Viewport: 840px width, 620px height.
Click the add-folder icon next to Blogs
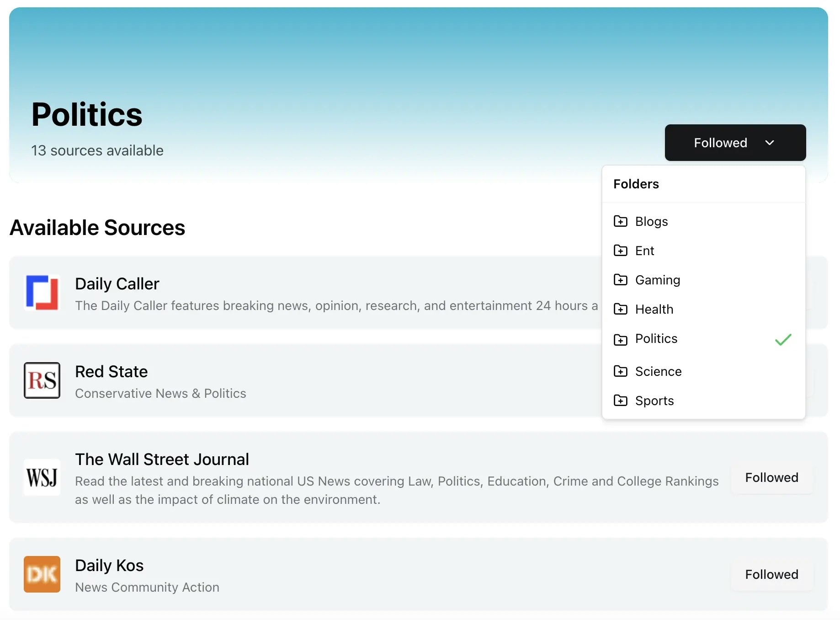point(620,221)
